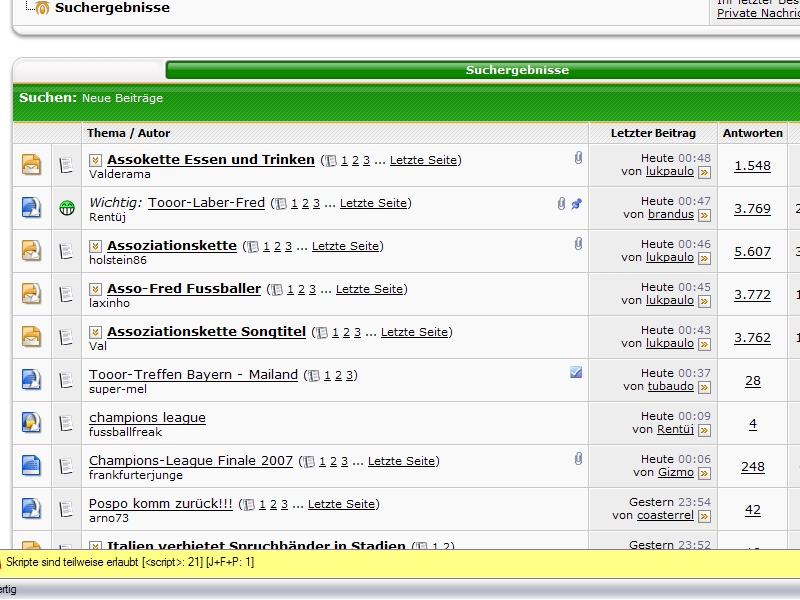Sort by the Antworten column header
The height and width of the screenshot is (600, 800).
[752, 133]
